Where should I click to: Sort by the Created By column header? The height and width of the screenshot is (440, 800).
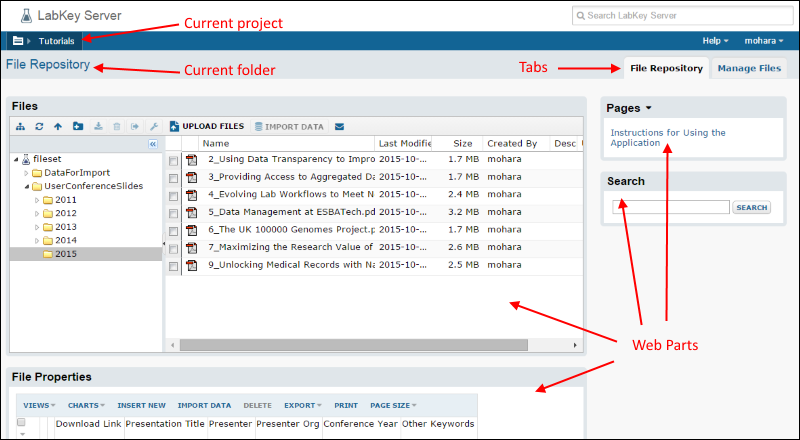pos(516,143)
